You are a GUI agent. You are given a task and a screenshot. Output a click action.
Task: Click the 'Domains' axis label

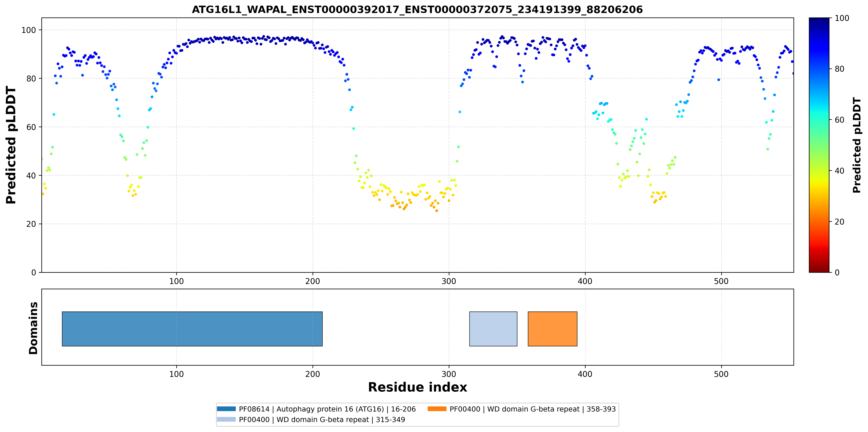tap(33, 328)
